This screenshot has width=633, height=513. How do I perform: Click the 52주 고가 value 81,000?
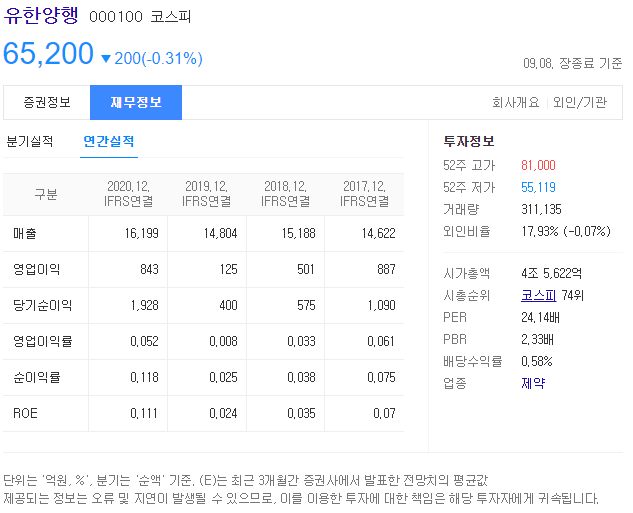538,165
